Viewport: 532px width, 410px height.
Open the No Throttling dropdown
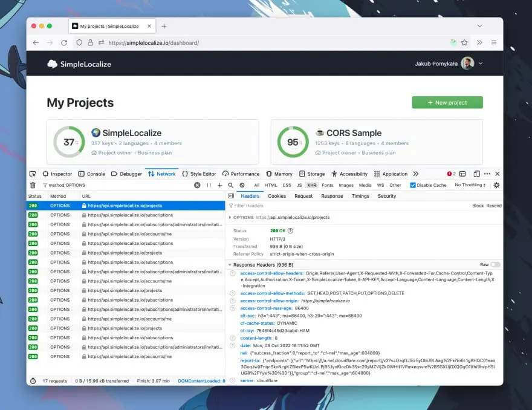click(x=470, y=185)
